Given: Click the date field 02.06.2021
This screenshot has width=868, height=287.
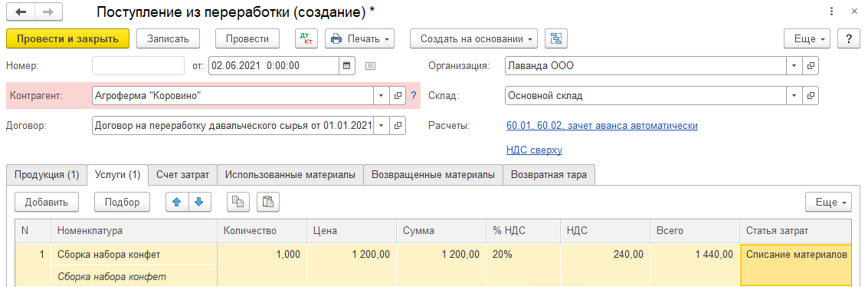Looking at the screenshot, I should (274, 65).
